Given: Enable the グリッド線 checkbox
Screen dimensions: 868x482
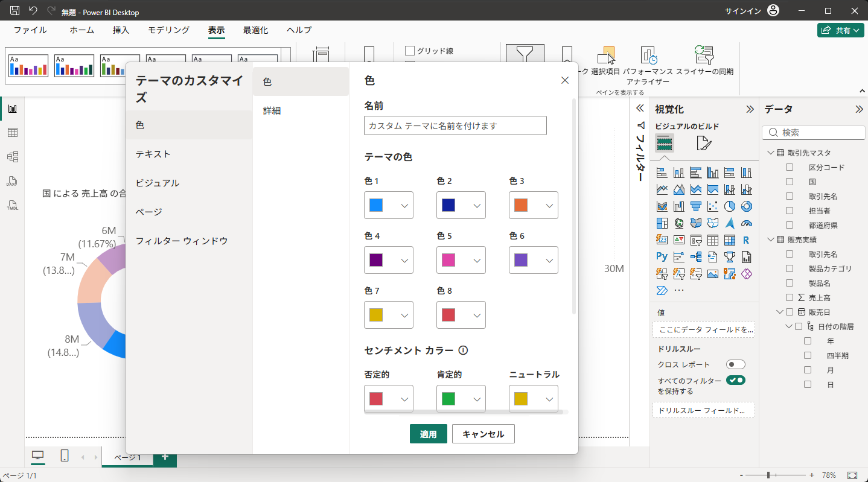Looking at the screenshot, I should pyautogui.click(x=410, y=51).
